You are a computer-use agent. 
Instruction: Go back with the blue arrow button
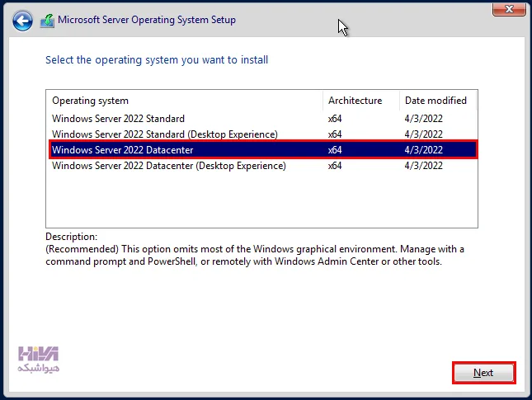[x=22, y=21]
